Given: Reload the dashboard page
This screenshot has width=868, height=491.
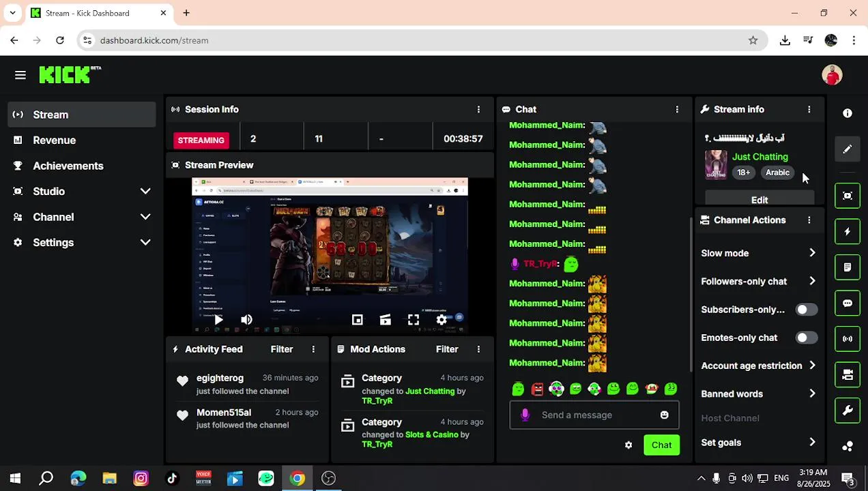Looking at the screenshot, I should (60, 40).
